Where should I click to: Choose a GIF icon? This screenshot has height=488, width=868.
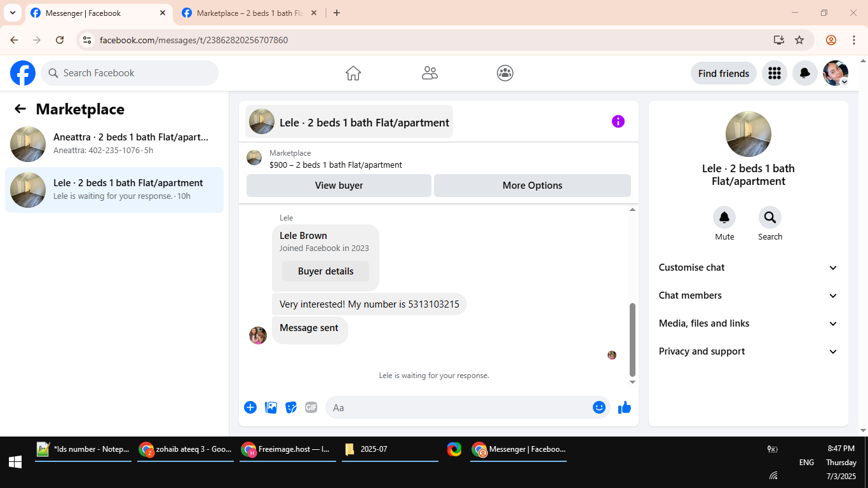pyautogui.click(x=311, y=407)
